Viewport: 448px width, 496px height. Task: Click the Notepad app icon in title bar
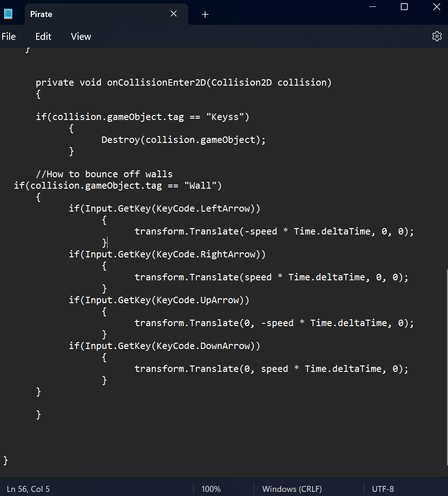click(x=8, y=14)
